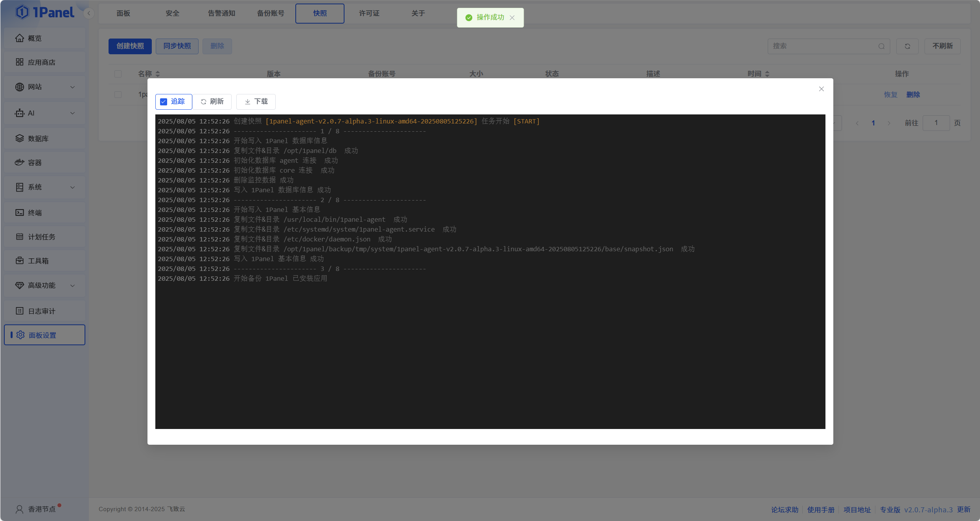Open the 概览 overview home icon
980x521 pixels.
coord(20,38)
